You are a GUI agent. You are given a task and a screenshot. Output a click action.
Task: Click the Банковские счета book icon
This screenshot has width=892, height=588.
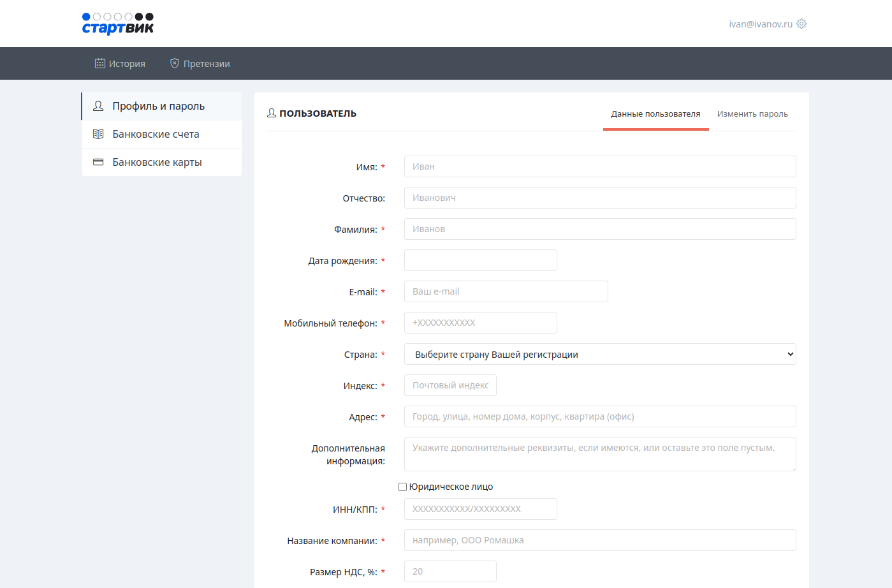point(98,134)
